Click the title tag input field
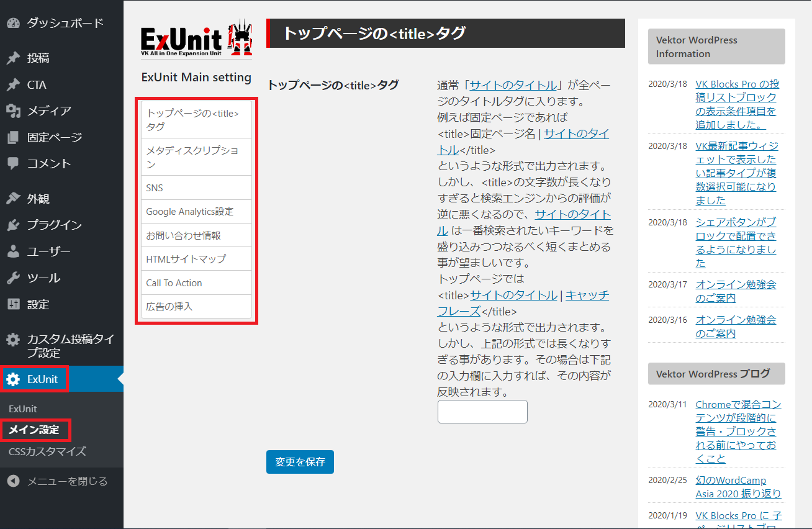The width and height of the screenshot is (812, 529). click(x=482, y=412)
